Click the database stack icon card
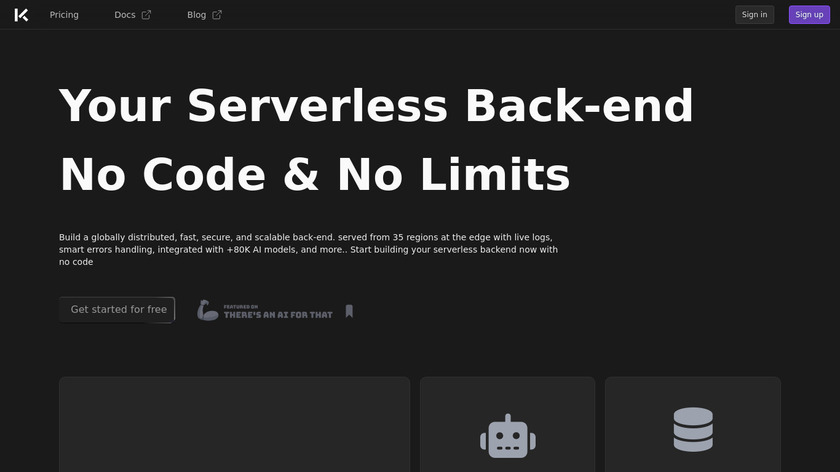The width and height of the screenshot is (840, 472). (693, 424)
